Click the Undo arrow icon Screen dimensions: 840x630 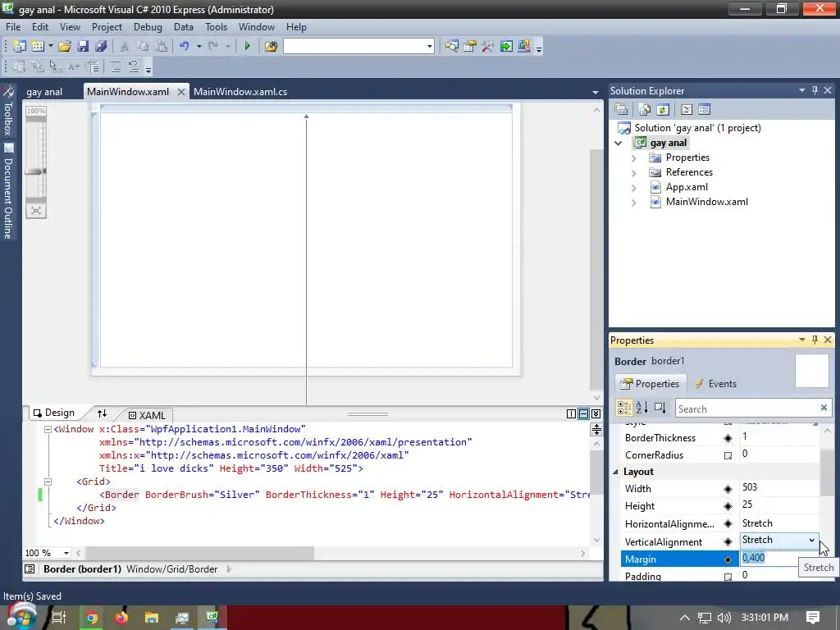coord(185,46)
